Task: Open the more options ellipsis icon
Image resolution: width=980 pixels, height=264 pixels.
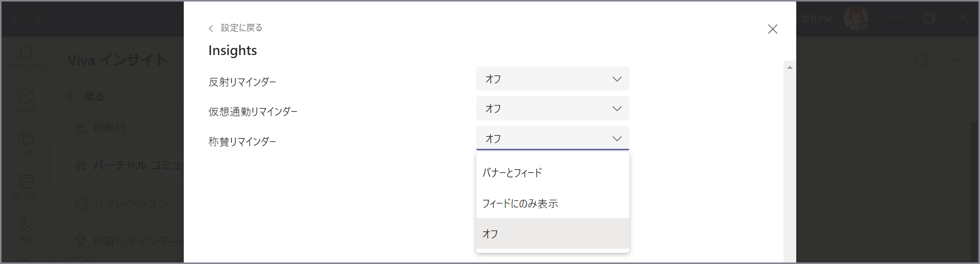Action: point(952,60)
